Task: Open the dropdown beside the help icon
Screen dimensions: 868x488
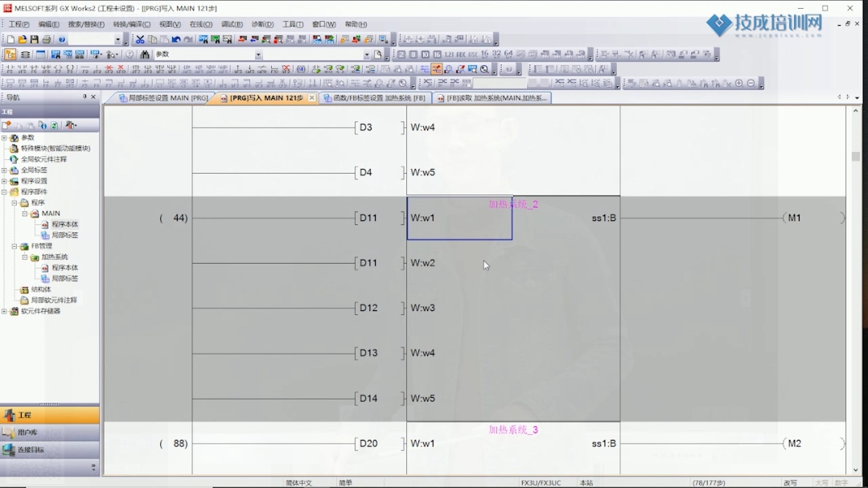Action: [x=118, y=39]
